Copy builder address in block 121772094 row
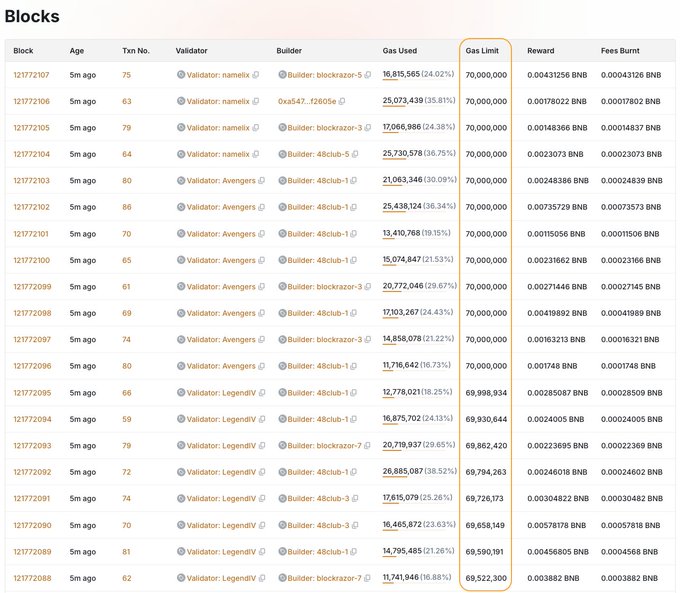This screenshot has height=593, width=680. point(353,419)
